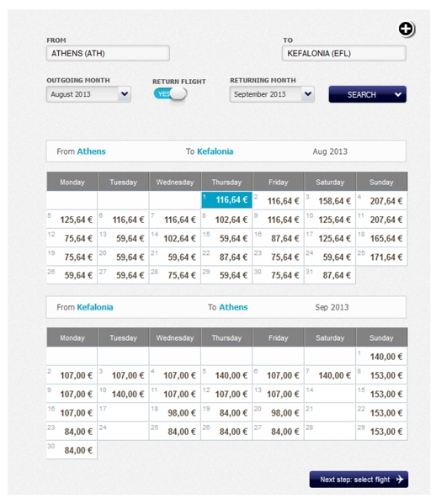The height and width of the screenshot is (504, 436).
Task: Click the arrow icon on Next step button
Action: click(400, 480)
